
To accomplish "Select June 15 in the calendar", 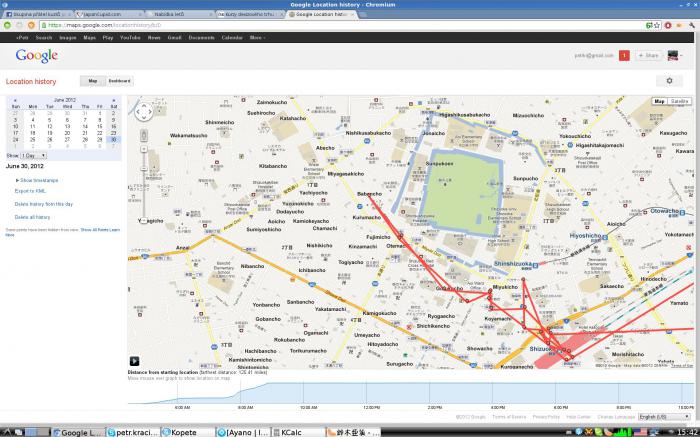I will (x=100, y=126).
